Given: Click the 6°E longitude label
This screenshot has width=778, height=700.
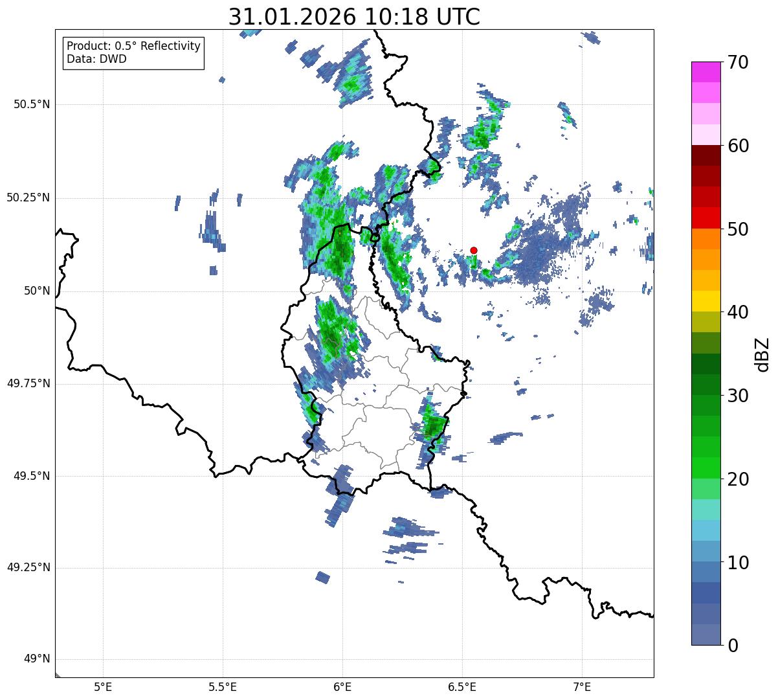Looking at the screenshot, I should tap(342, 687).
